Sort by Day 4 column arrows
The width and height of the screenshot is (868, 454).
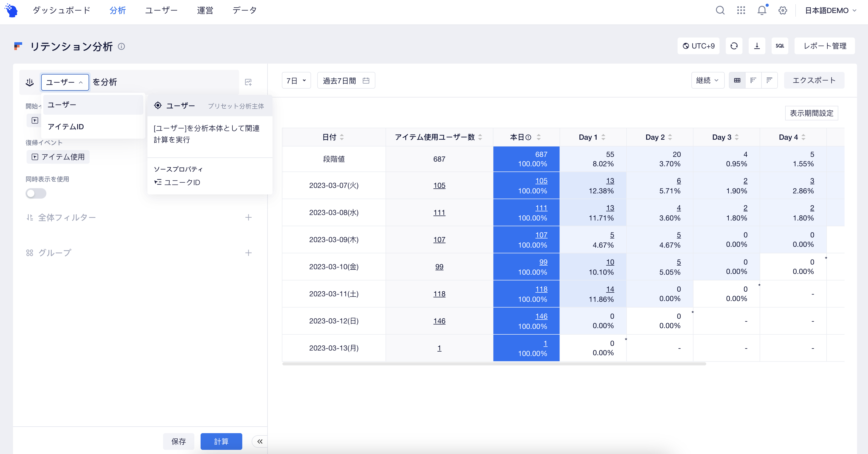click(803, 137)
